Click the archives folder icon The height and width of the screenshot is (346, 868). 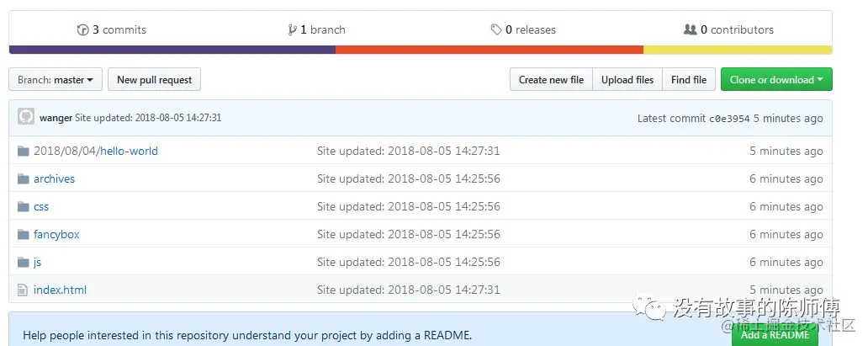(24, 179)
